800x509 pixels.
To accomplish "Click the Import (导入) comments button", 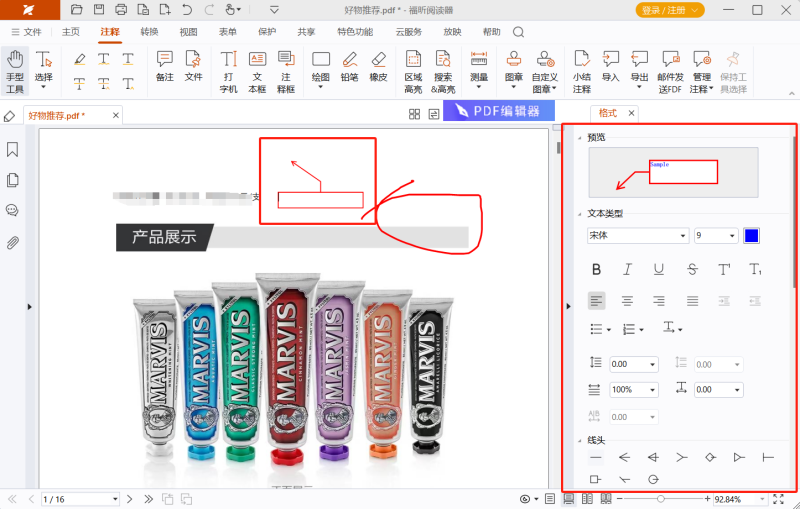I will click(x=610, y=67).
